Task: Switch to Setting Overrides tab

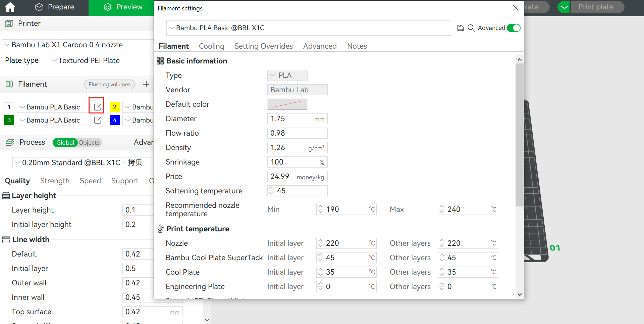Action: click(263, 46)
